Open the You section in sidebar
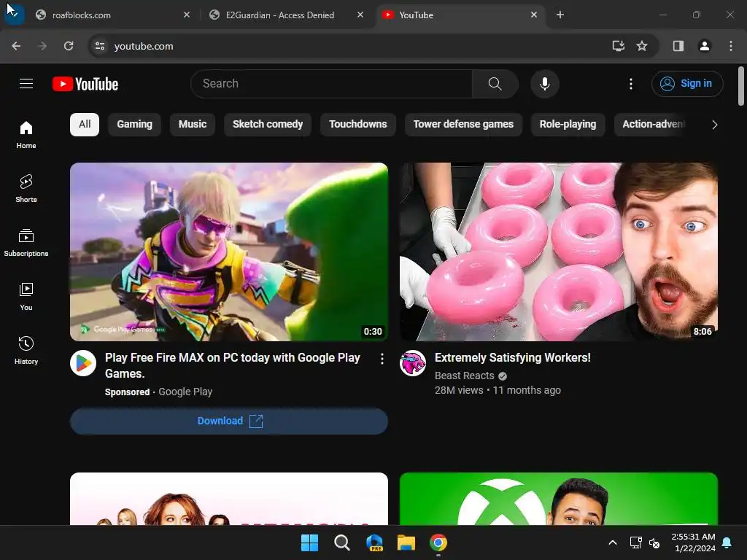Screen dimensions: 747x560 [26, 296]
